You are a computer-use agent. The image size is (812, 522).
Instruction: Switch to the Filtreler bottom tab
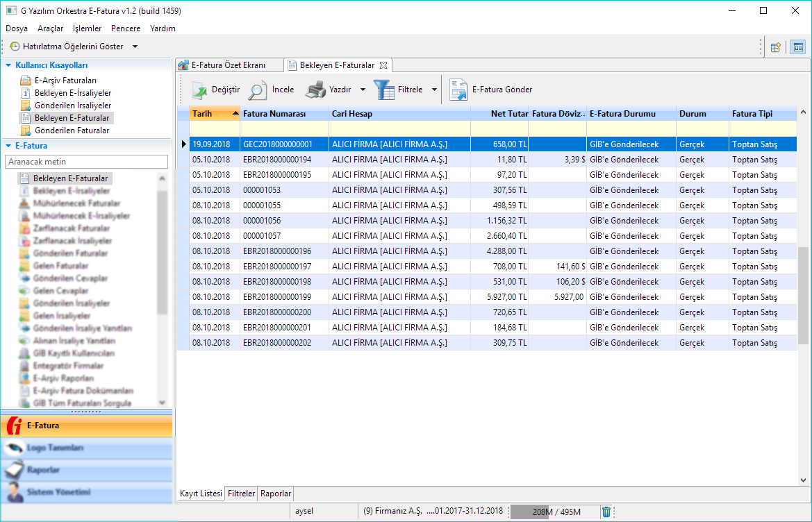point(241,494)
